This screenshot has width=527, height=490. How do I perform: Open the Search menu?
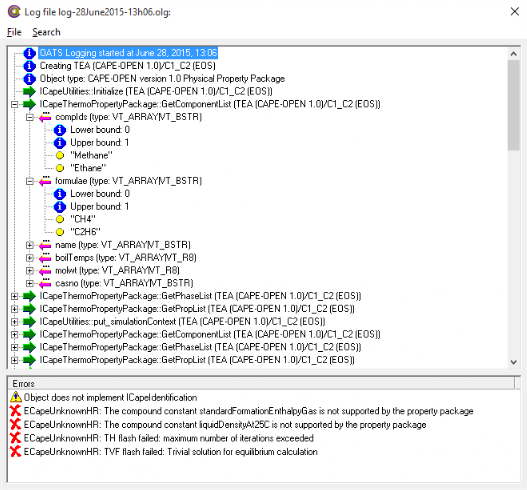(46, 32)
